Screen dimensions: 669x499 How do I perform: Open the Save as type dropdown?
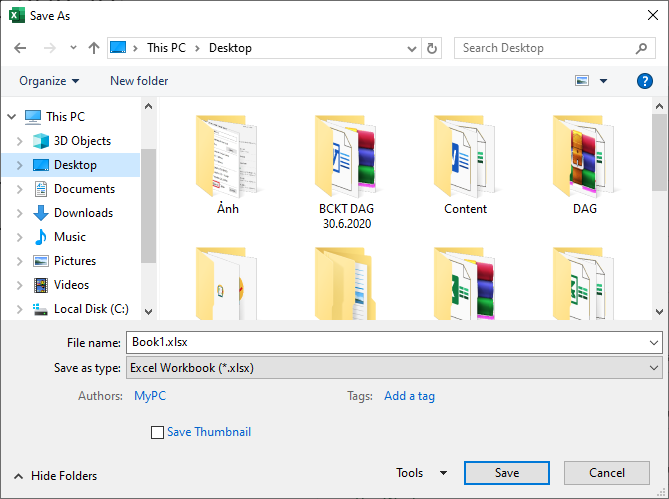pyautogui.click(x=394, y=368)
